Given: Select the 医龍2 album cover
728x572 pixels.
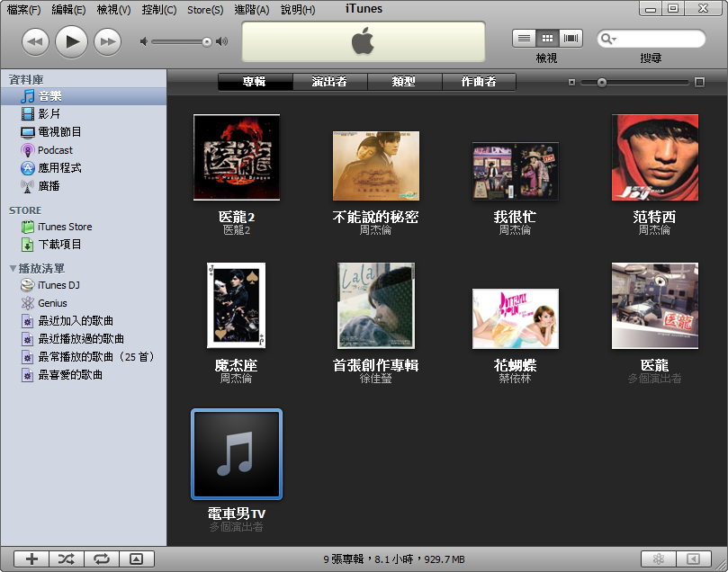Looking at the screenshot, I should point(237,157).
